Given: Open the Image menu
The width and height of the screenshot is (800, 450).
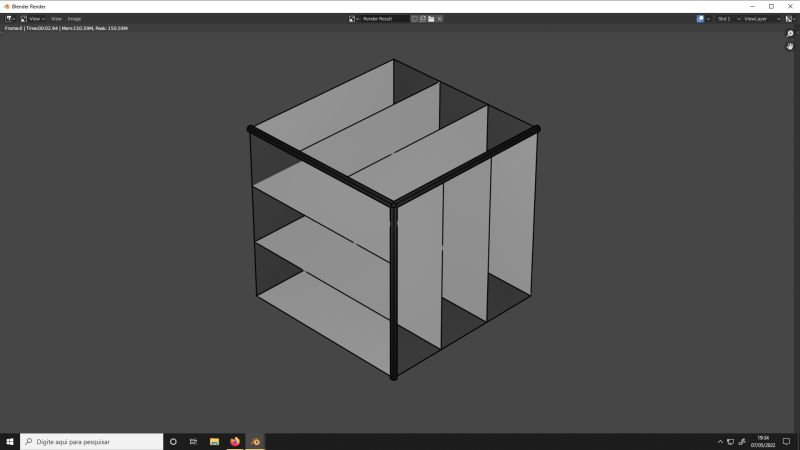Looking at the screenshot, I should 74,19.
